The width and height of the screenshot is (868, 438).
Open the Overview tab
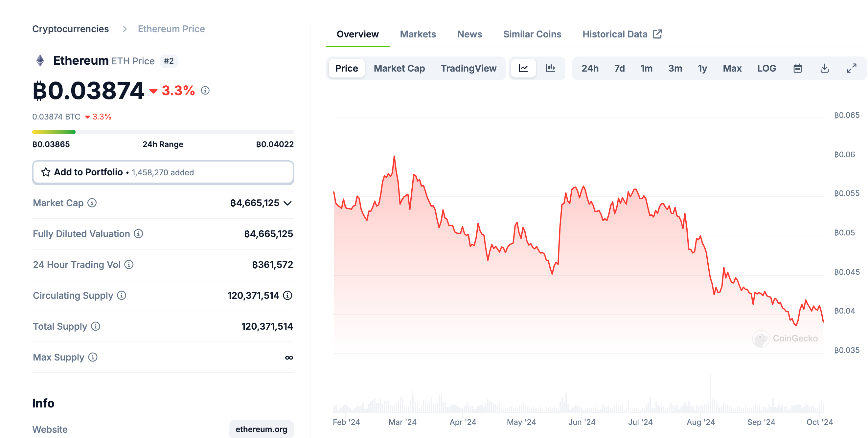tap(357, 34)
